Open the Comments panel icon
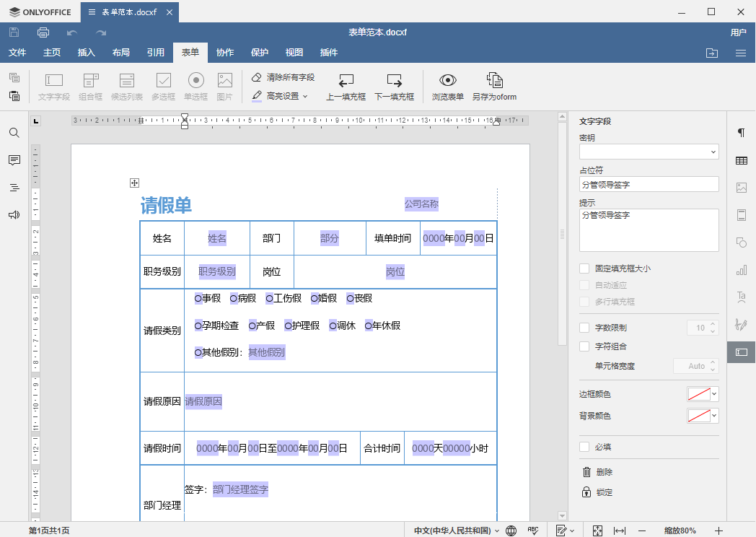 coord(14,160)
